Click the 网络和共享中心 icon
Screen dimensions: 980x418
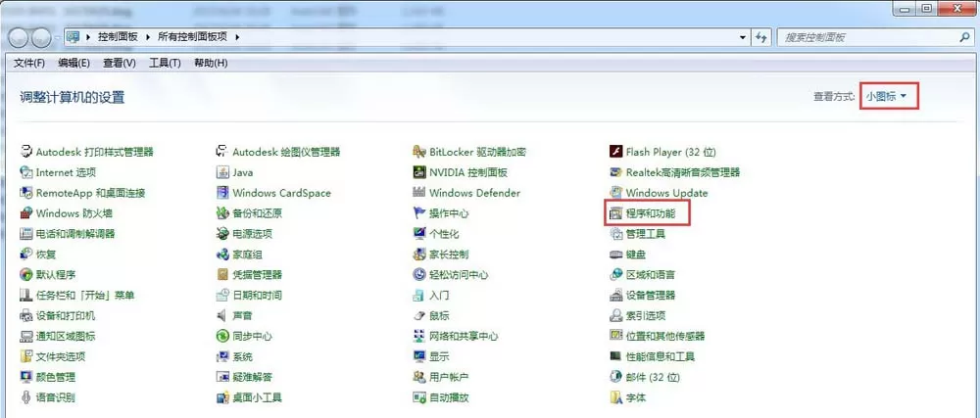coord(418,337)
